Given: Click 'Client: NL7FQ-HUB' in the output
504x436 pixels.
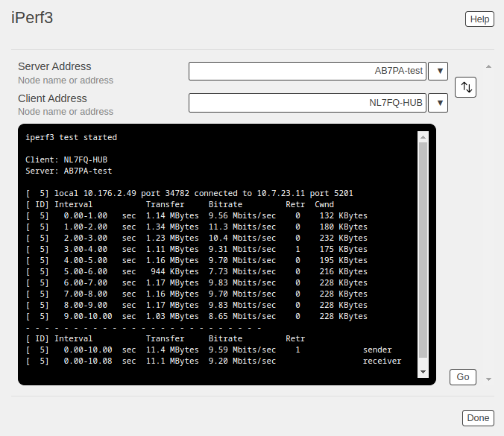Looking at the screenshot, I should tap(66, 159).
